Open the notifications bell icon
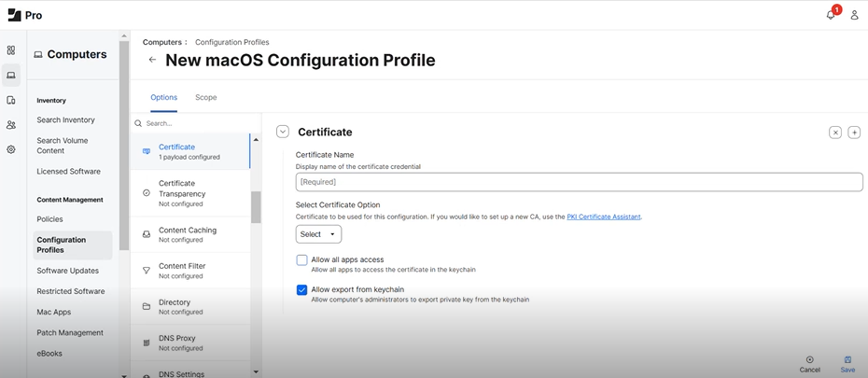 tap(831, 15)
